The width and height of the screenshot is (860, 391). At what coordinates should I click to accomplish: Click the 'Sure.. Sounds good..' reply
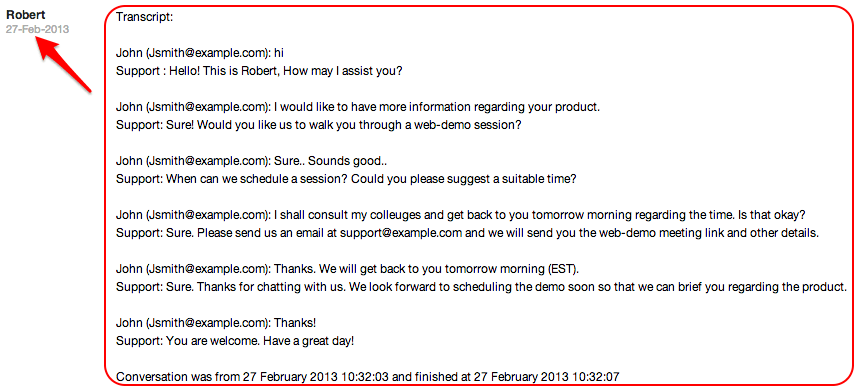[x=254, y=161]
